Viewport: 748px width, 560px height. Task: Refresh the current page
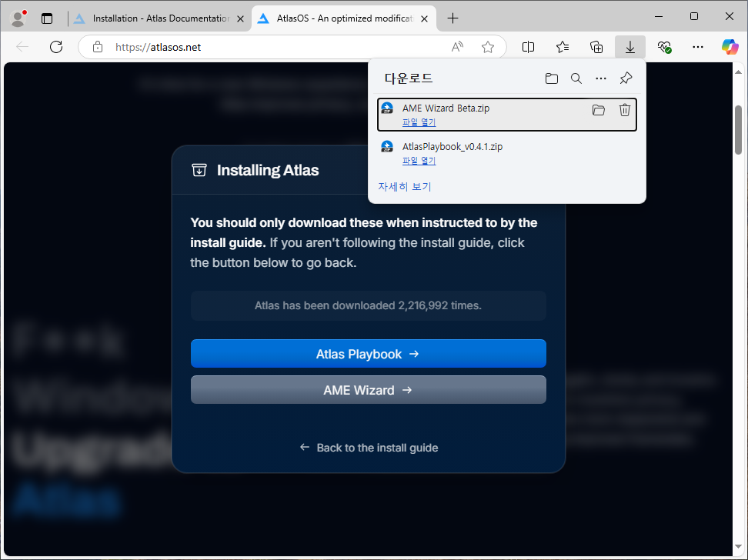[x=56, y=47]
